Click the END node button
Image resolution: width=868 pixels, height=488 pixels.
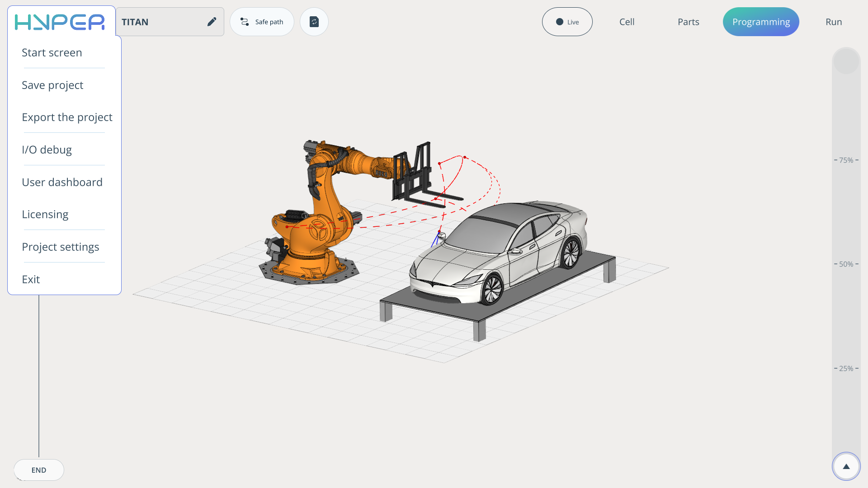[x=39, y=470]
